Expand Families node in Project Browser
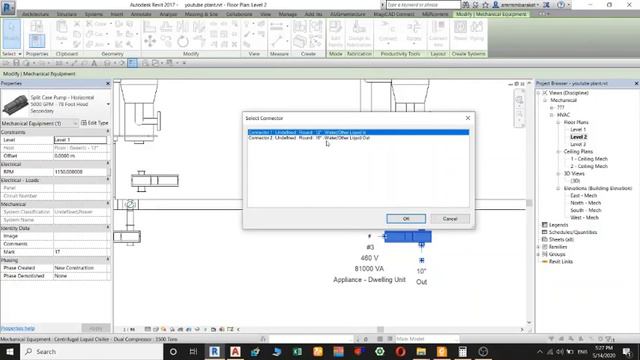 (x=539, y=247)
